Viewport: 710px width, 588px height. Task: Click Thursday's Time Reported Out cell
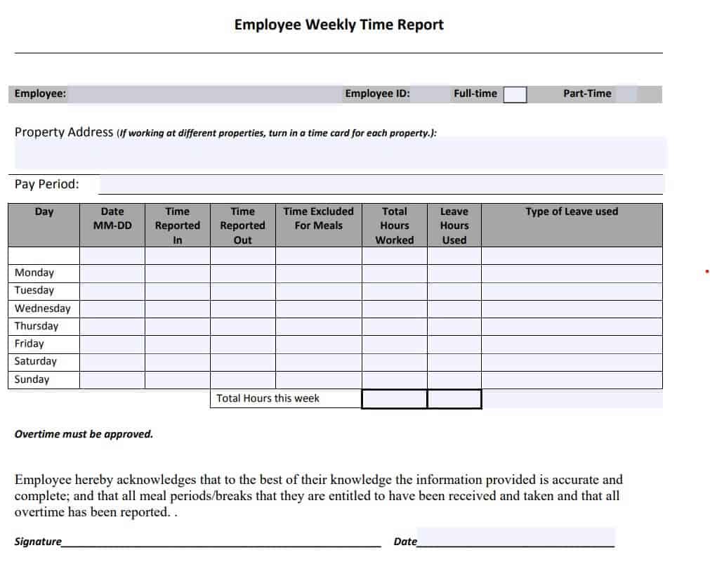243,327
